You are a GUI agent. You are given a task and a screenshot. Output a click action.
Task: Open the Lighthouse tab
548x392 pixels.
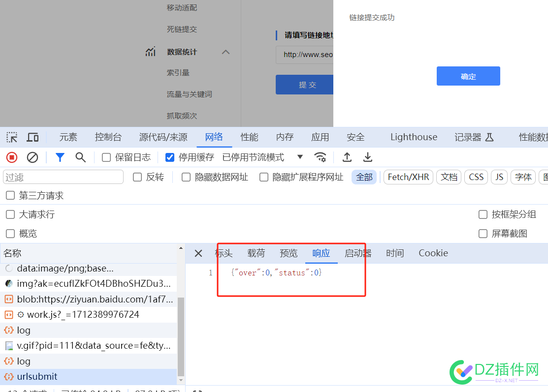tap(414, 137)
